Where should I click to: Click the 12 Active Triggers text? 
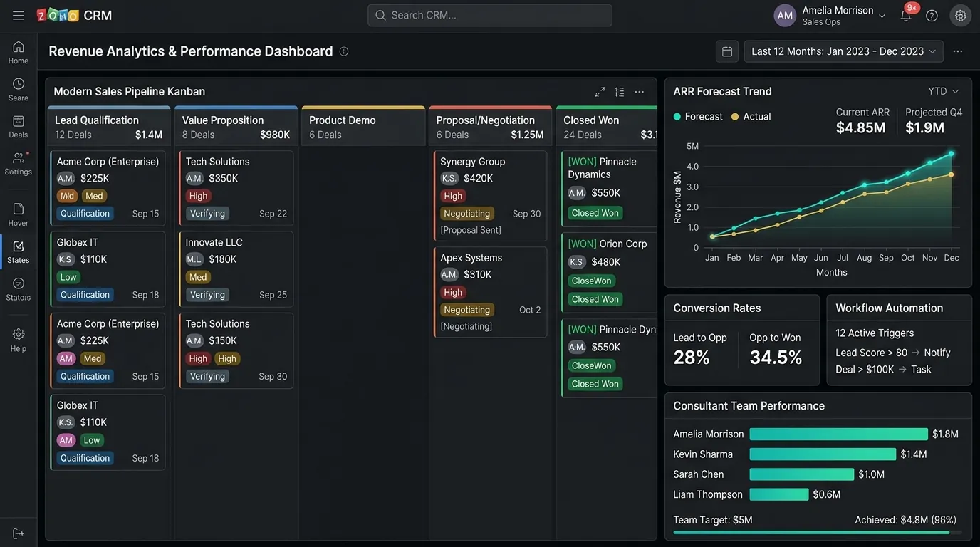(x=875, y=333)
